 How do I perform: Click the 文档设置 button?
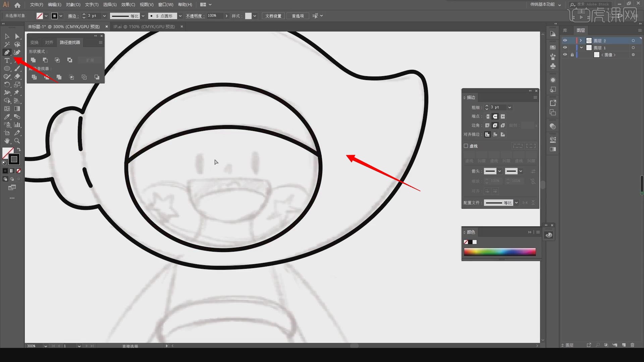coord(273,16)
